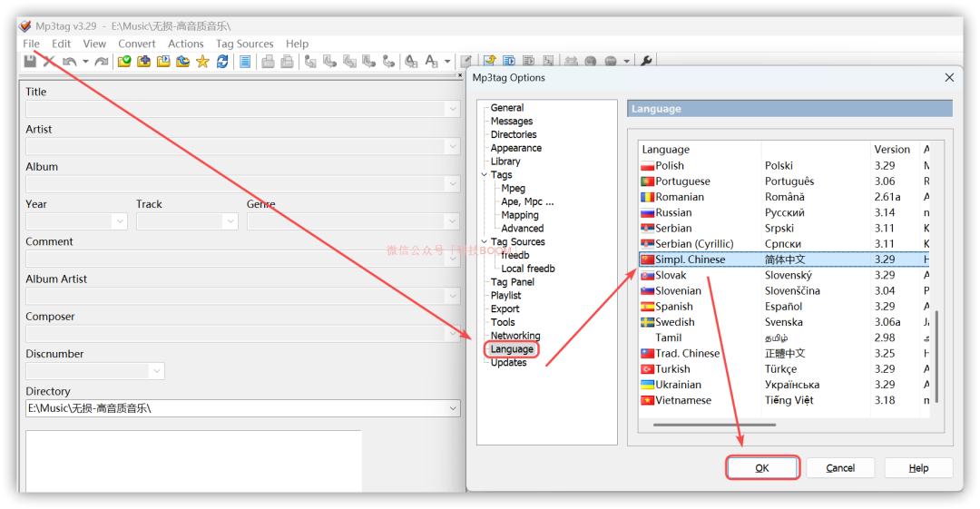Open the Discnumber dropdown arrow
Image resolution: width=980 pixels, height=509 pixels.
click(x=156, y=371)
